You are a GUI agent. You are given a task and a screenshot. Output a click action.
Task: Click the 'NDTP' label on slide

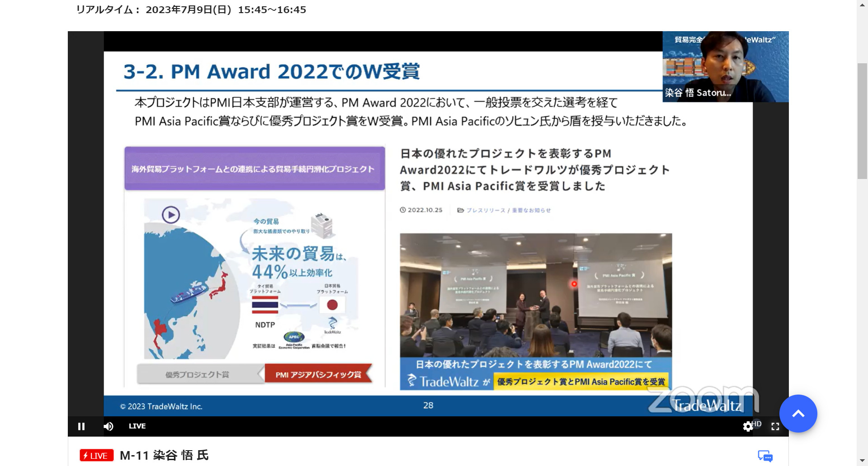pos(265,325)
